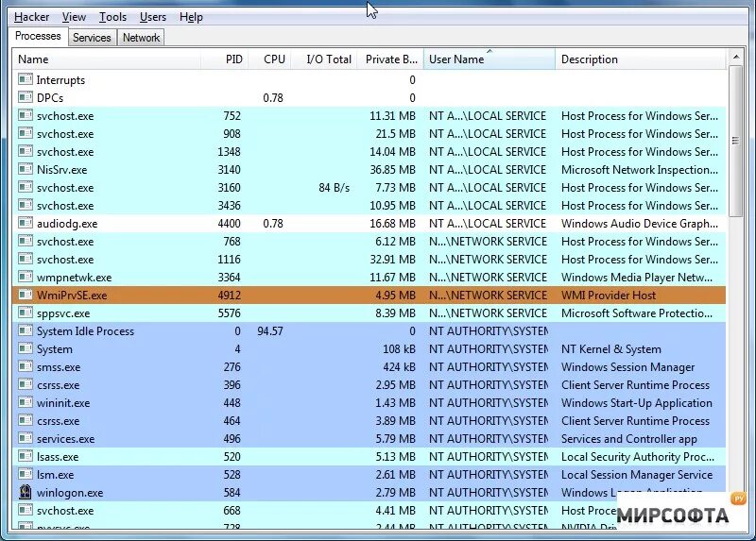Click the winlogon.exe process icon
This screenshot has width=756, height=541.
(x=26, y=492)
